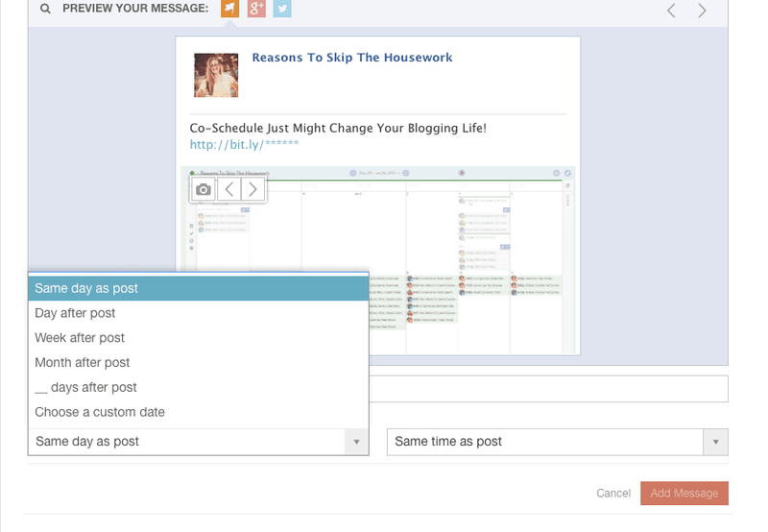
Task: Click the camera icon on image preview
Action: 204,189
